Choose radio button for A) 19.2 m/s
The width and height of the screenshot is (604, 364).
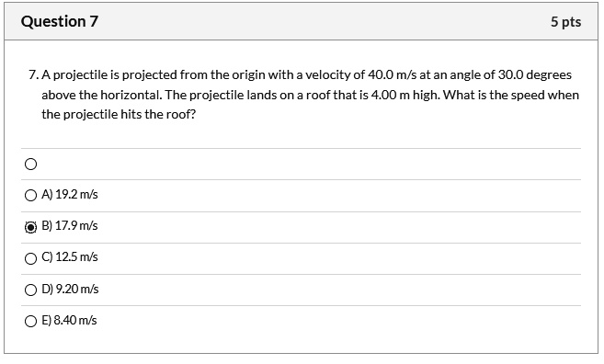click(31, 196)
